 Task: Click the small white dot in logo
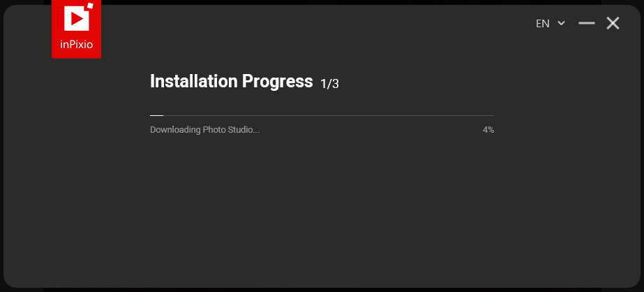pyautogui.click(x=90, y=6)
